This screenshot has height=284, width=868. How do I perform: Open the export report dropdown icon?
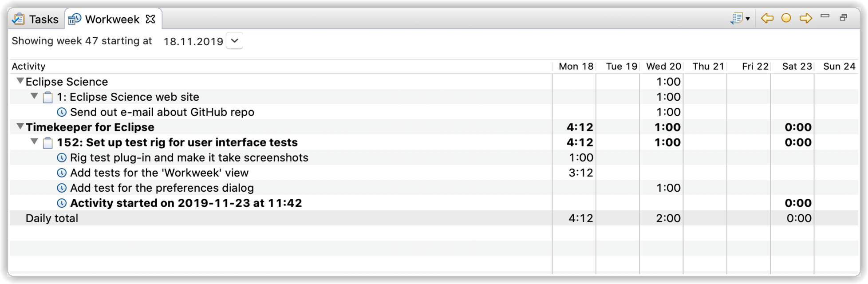click(740, 19)
